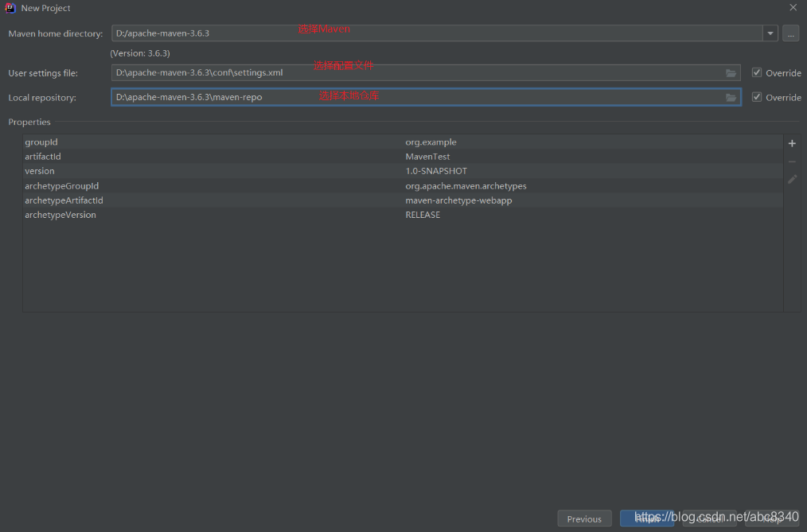Select the archetypeGroupId property row
The height and width of the screenshot is (532, 807).
(403, 185)
